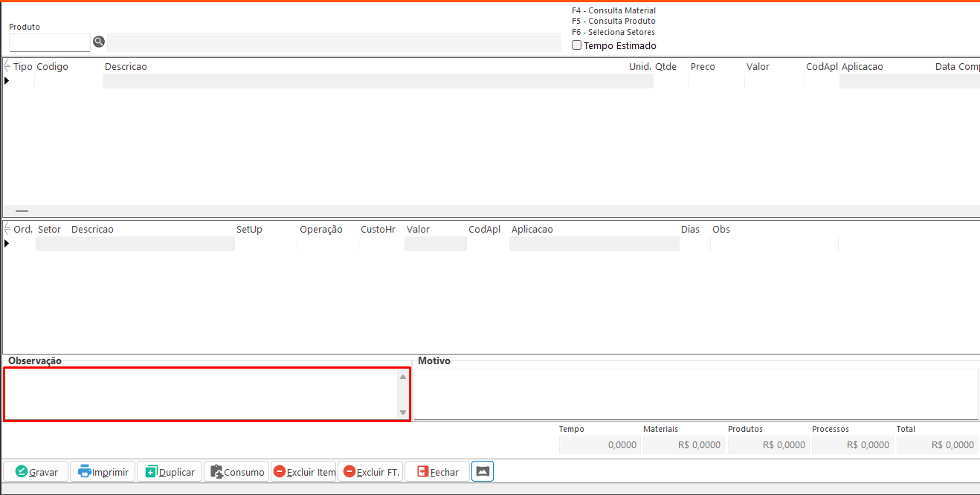Click the magnifier search icon beside Produto

point(99,42)
